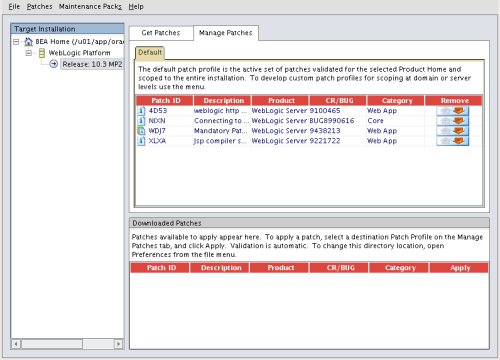Click CR/BUG value 9438213
Image resolution: width=500 pixels, height=360 pixels.
(x=325, y=131)
